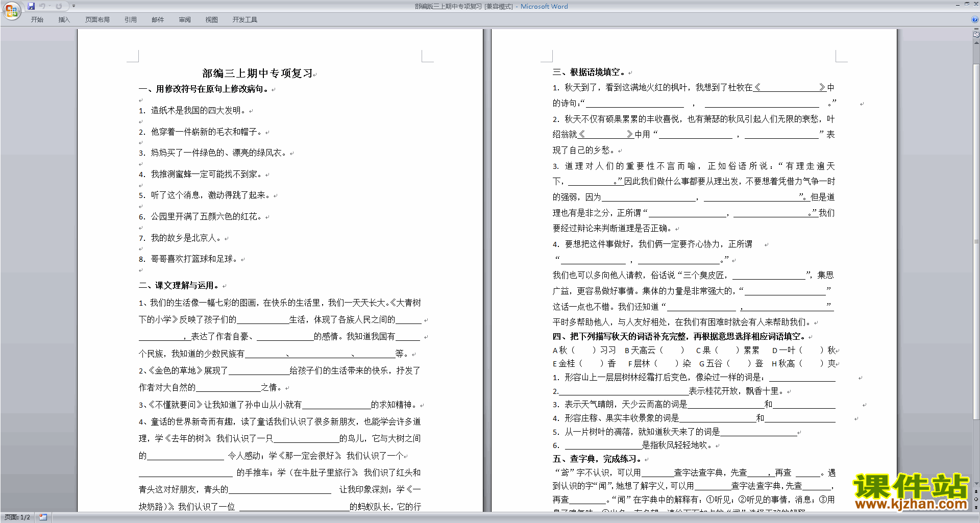The width and height of the screenshot is (980, 523).
Task: Click heading 一、用修改符号在原句上修改病句
Action: click(204, 89)
